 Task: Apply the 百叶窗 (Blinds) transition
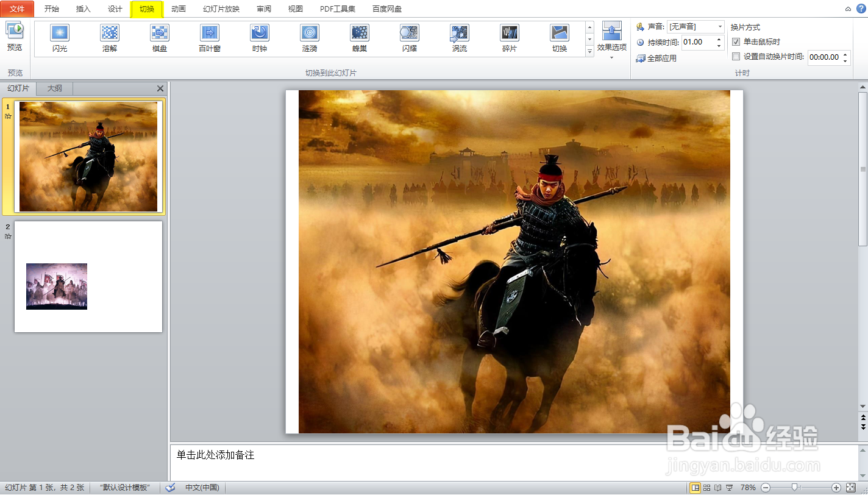coord(210,38)
